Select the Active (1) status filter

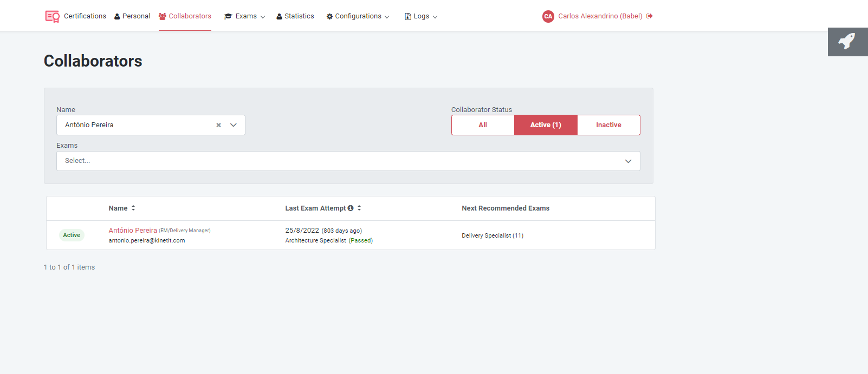click(x=546, y=125)
